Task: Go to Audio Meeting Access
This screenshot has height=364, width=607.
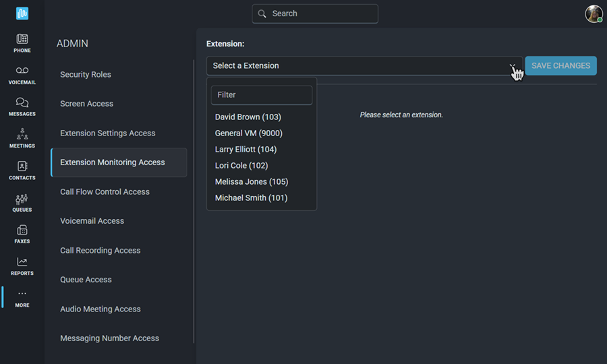Action: click(x=100, y=309)
